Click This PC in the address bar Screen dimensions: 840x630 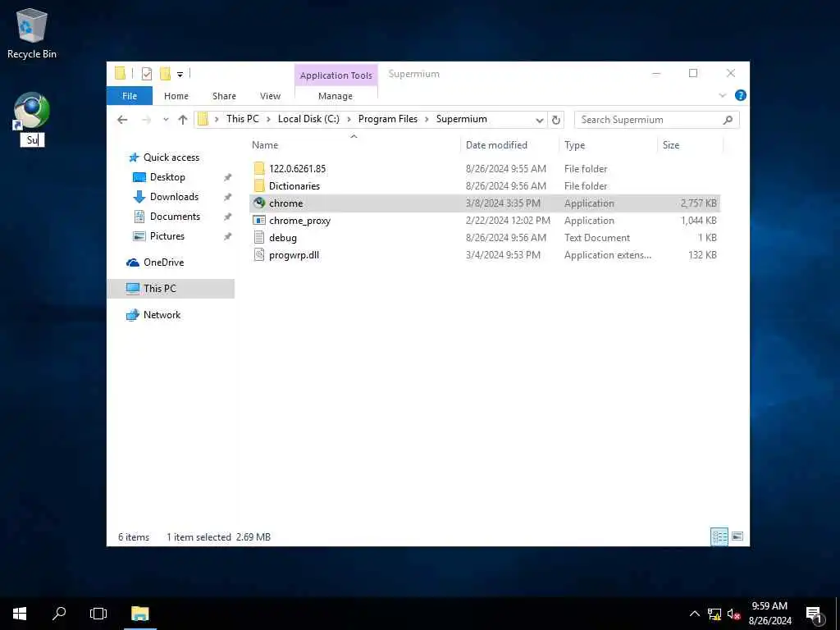pyautogui.click(x=242, y=119)
